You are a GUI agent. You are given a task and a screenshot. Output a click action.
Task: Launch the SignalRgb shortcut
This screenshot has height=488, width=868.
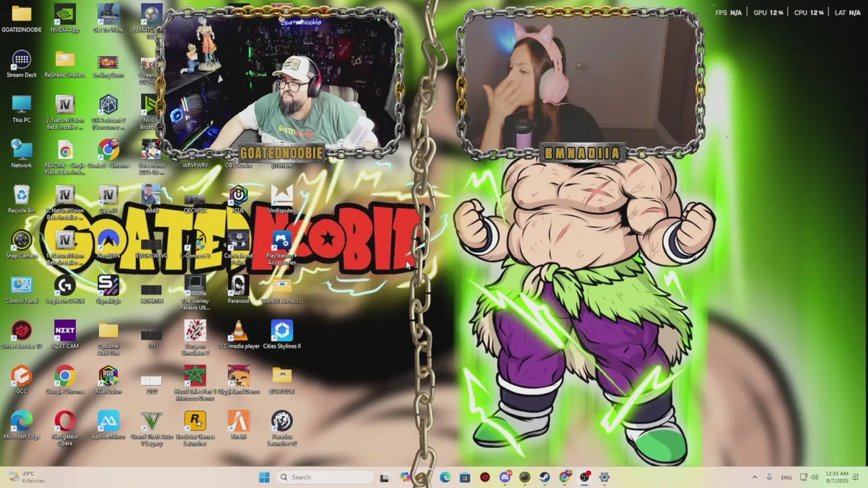point(108,289)
